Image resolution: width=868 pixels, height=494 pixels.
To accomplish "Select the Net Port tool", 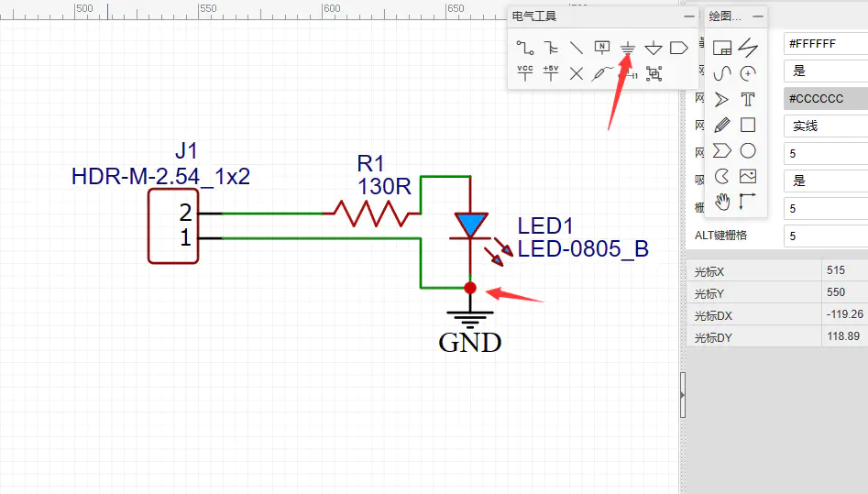I will point(678,48).
